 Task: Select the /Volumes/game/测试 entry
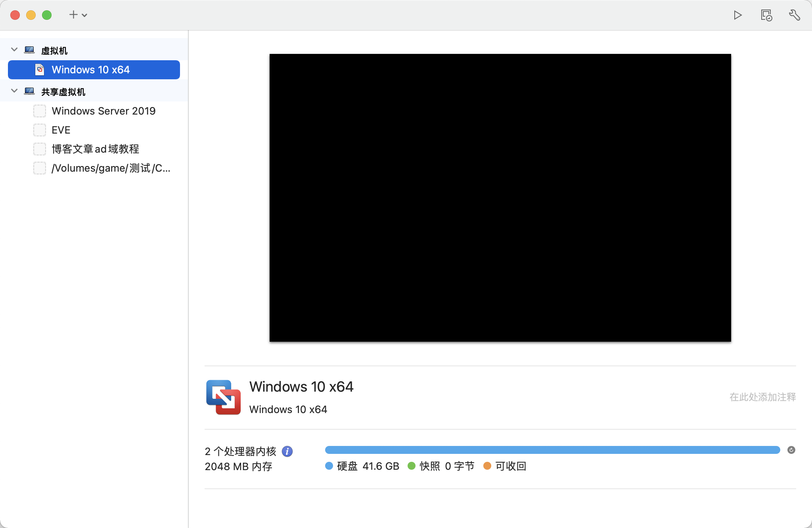click(111, 168)
